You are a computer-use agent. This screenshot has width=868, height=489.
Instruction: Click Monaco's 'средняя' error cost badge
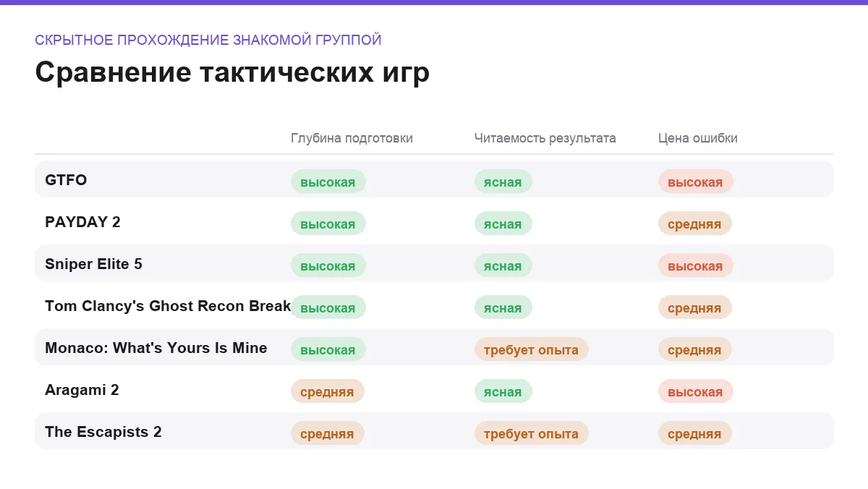pos(695,349)
